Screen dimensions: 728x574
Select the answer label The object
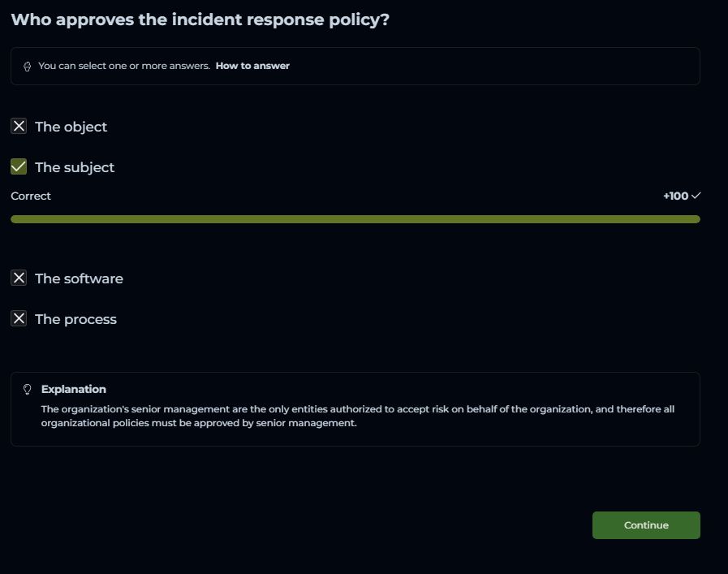(71, 127)
